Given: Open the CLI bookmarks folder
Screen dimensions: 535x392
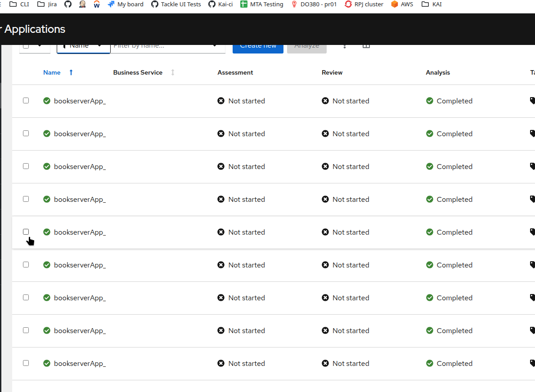Looking at the screenshot, I should 19,4.
